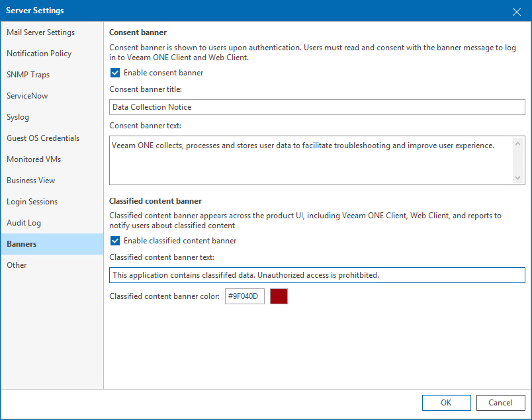Click the consent banner text scrollbar down arrow

click(519, 179)
